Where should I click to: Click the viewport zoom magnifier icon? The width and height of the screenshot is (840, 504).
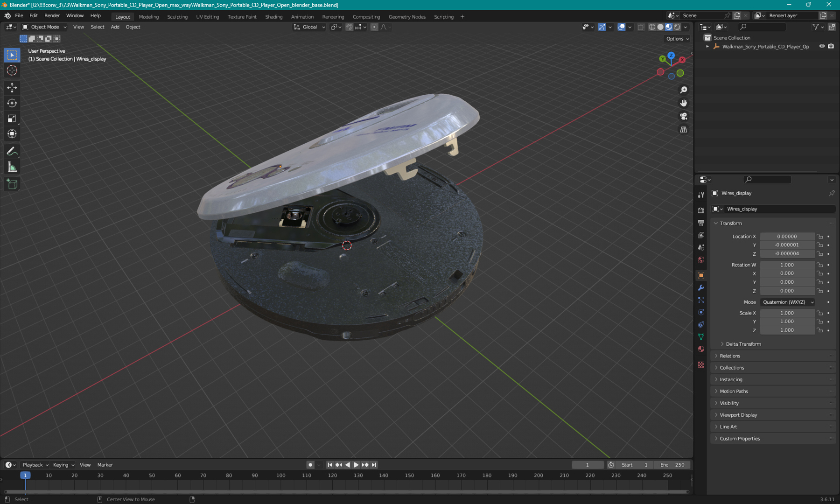tap(684, 90)
